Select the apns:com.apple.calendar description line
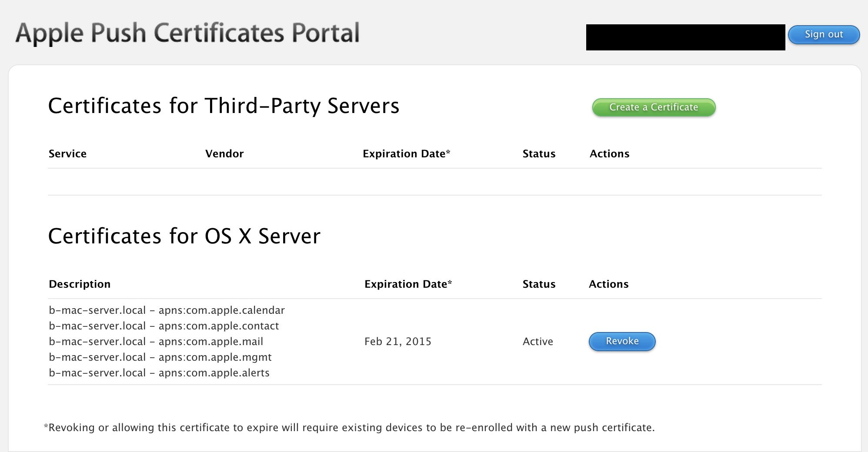The height and width of the screenshot is (452, 868). click(167, 310)
